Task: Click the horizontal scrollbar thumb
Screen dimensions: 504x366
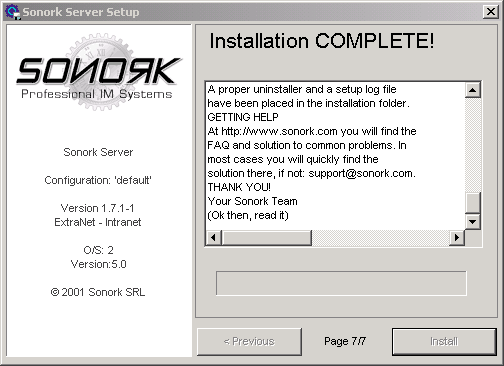Action: [266, 238]
